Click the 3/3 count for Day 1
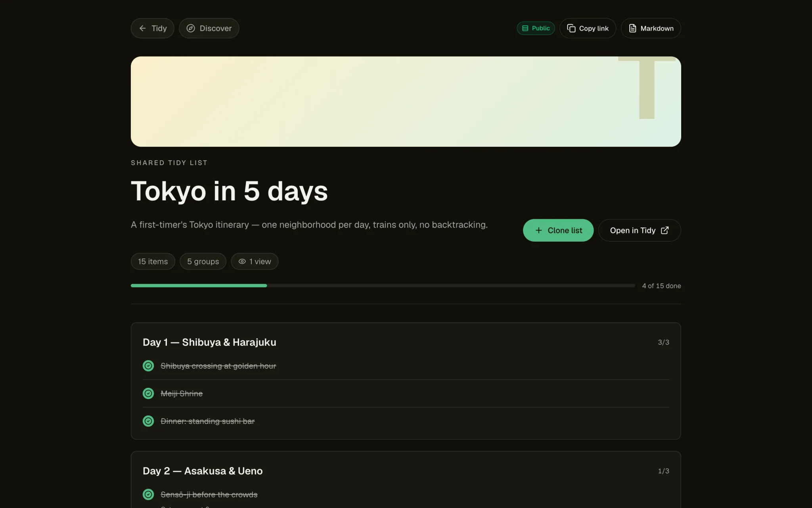 (663, 342)
